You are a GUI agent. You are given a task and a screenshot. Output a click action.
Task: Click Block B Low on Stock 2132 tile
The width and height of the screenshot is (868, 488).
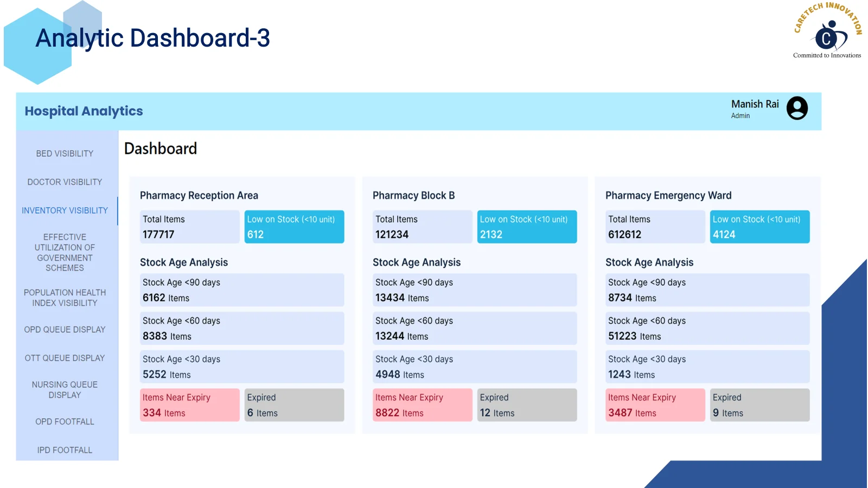[x=527, y=227]
